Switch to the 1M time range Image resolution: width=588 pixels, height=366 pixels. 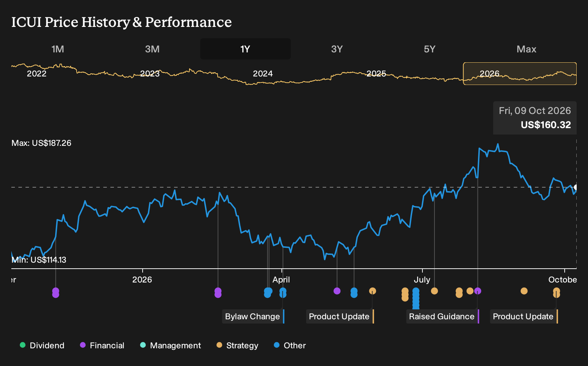point(58,49)
